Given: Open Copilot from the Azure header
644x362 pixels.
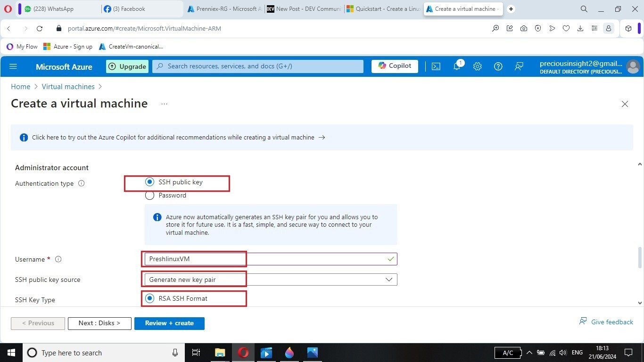Looking at the screenshot, I should click(395, 66).
